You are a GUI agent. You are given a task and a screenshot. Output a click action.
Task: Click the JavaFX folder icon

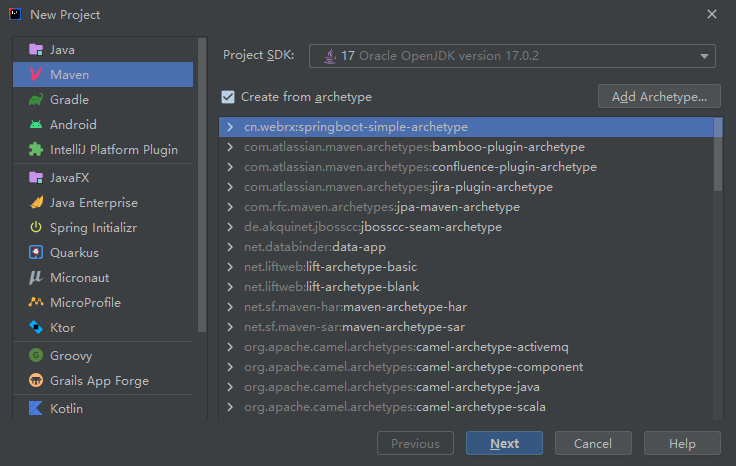coord(36,177)
